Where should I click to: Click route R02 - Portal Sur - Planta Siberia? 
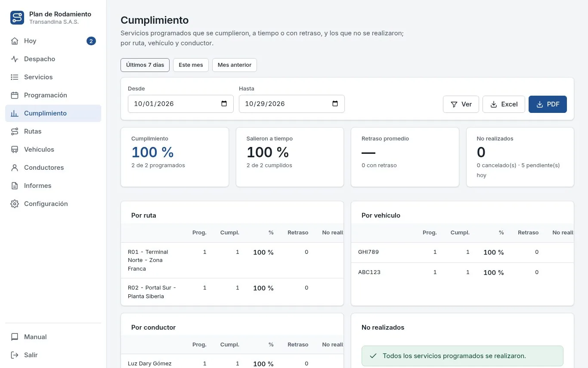point(152,292)
